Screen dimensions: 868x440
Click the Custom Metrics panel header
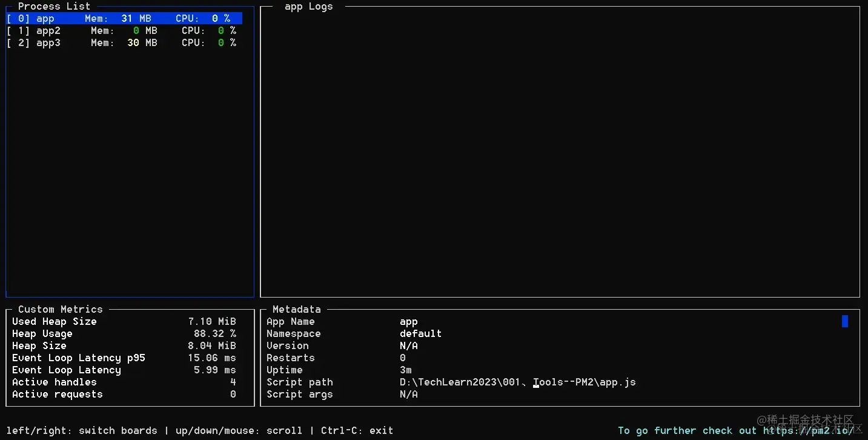pos(59,309)
